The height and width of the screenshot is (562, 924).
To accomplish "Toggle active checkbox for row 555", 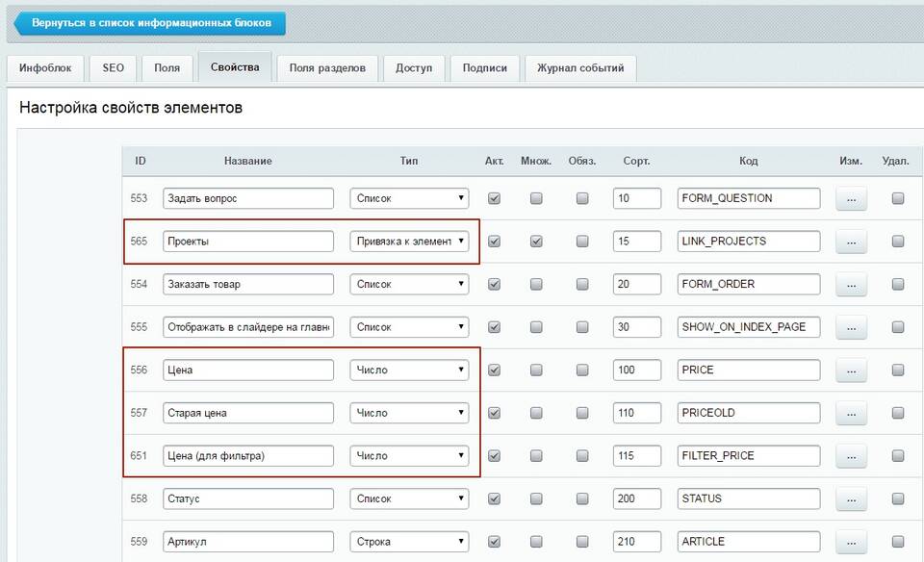I will (495, 327).
